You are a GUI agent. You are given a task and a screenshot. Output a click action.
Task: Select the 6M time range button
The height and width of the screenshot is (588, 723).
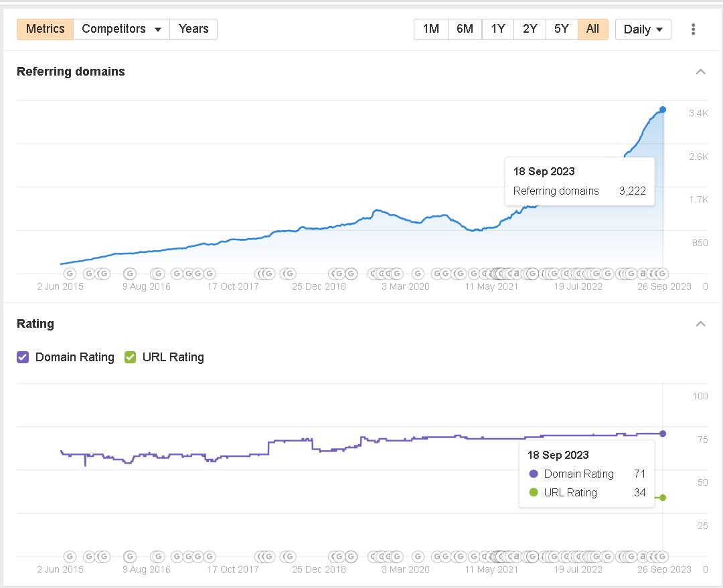pos(465,29)
